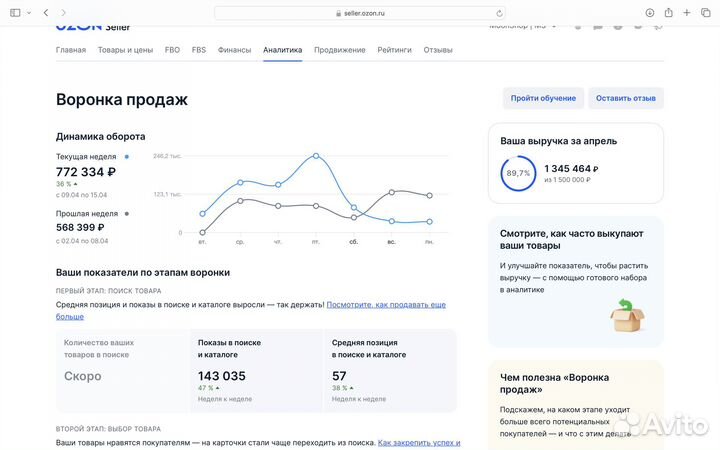Click average position value 57
720x450 pixels.
click(x=339, y=376)
